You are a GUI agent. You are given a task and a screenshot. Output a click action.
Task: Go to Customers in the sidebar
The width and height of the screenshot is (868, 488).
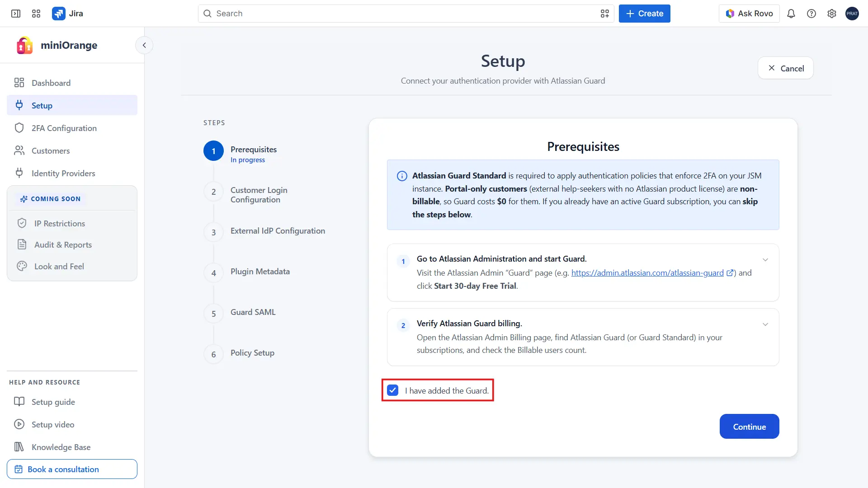coord(72,150)
